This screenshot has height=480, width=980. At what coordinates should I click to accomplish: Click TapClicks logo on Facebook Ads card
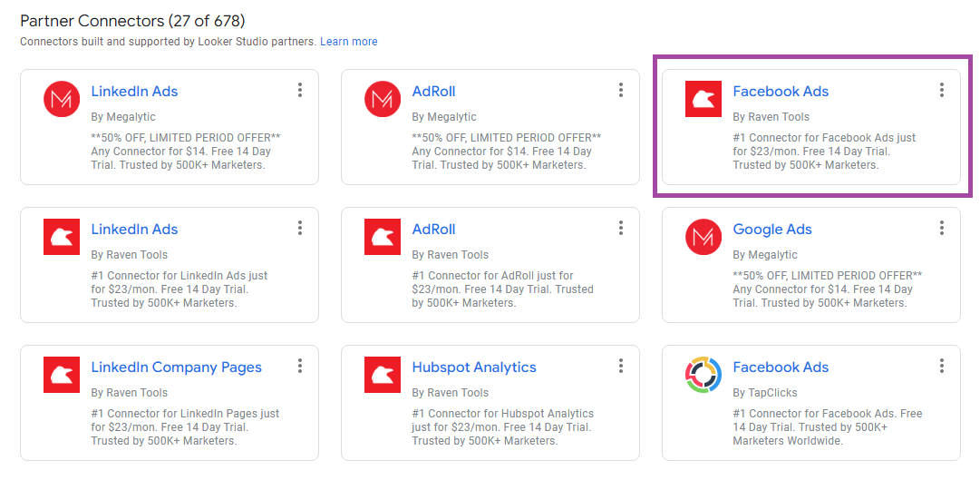click(703, 375)
